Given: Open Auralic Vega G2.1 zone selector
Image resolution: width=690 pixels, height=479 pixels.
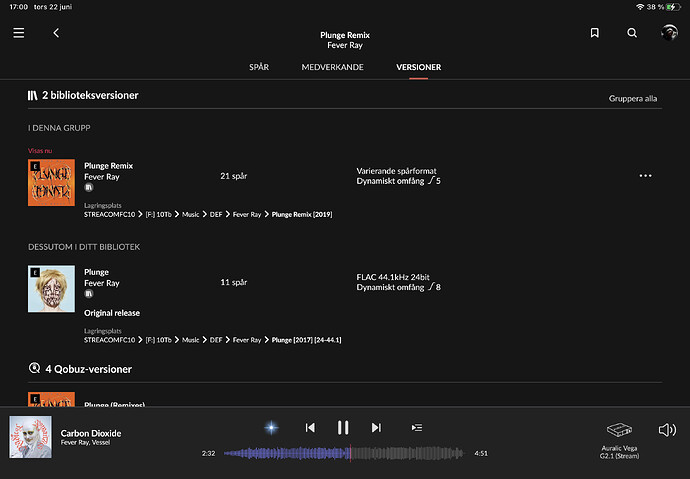Looking at the screenshot, I should [x=619, y=440].
